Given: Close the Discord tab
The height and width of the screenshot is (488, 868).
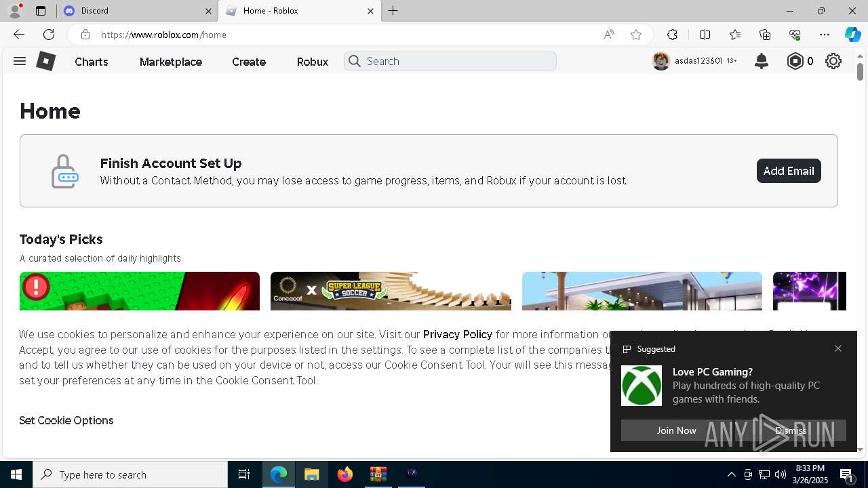Looking at the screenshot, I should pos(208,11).
